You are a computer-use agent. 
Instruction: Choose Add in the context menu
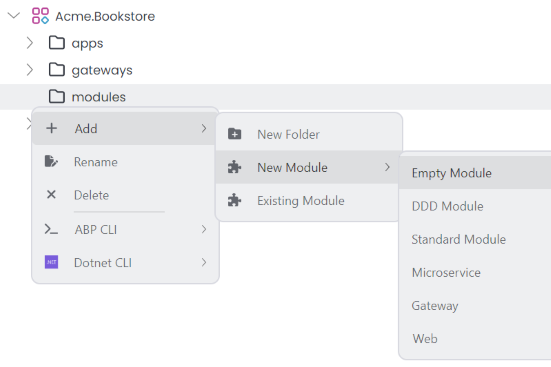point(124,128)
